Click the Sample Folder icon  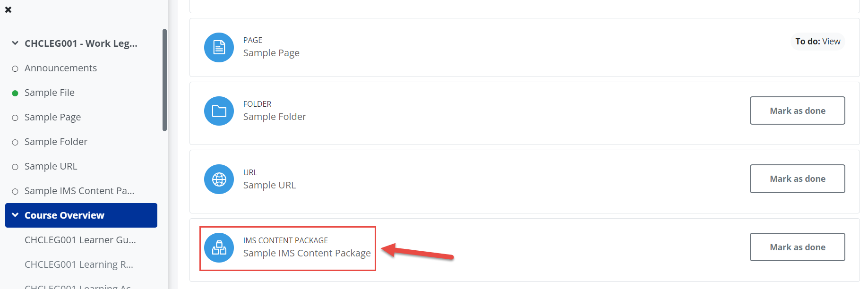[219, 111]
